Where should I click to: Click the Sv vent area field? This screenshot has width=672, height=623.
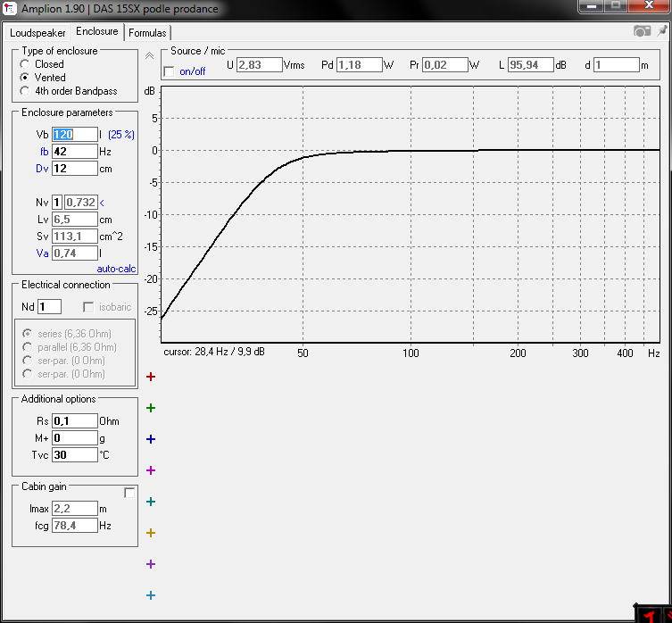pyautogui.click(x=75, y=237)
